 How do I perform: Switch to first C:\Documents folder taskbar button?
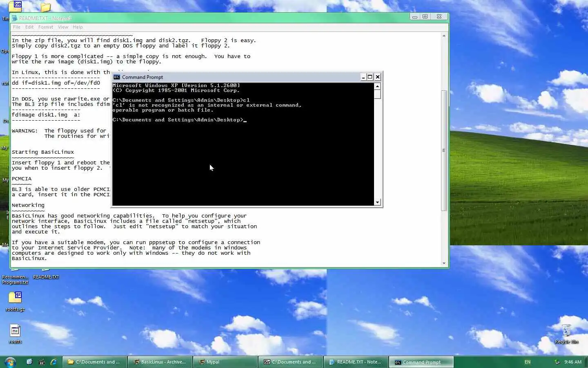[94, 362]
